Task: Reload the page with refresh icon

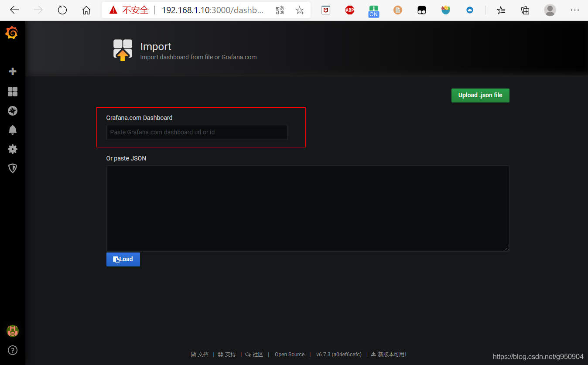Action: [x=62, y=10]
